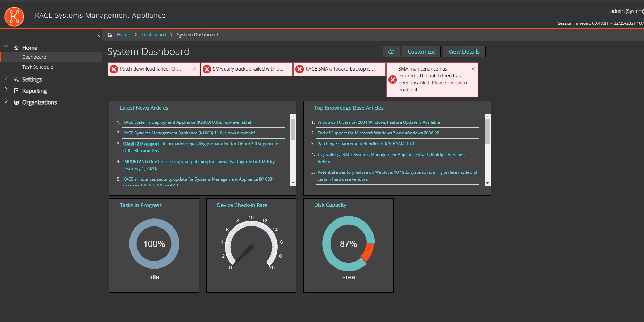Viewport: 644px width, 322px height.
Task: Click the home icon in breadcrumb
Action: coord(110,35)
